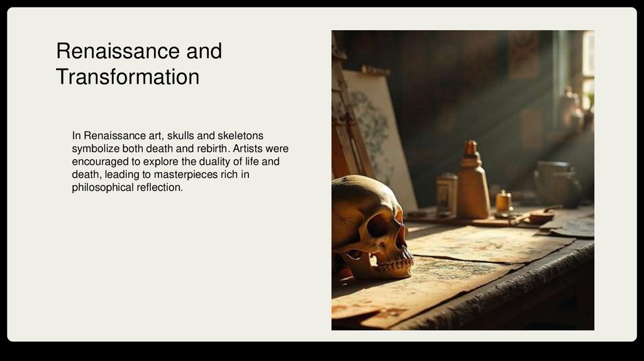The image size is (644, 361).
Task: Select the skull still-life image
Action: pyautogui.click(x=463, y=181)
